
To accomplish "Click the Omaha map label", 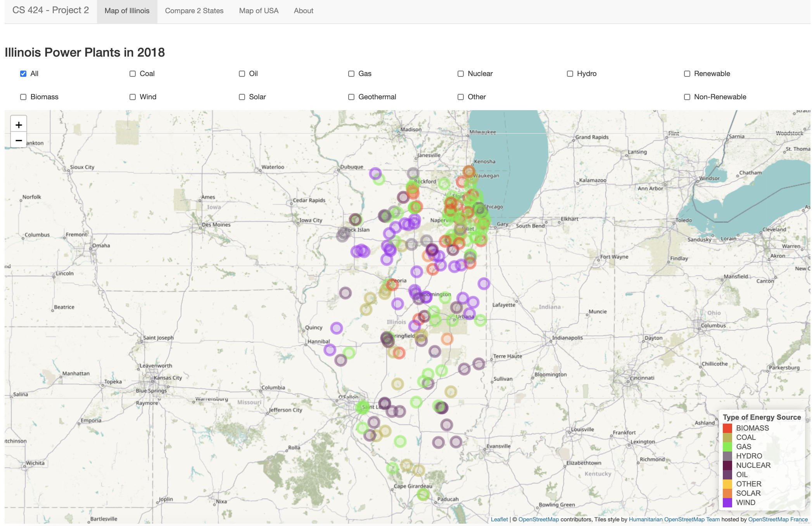I will (101, 246).
